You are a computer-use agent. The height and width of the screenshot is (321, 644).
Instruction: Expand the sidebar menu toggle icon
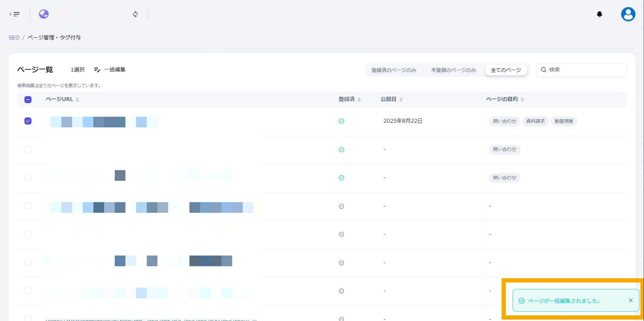[x=15, y=14]
